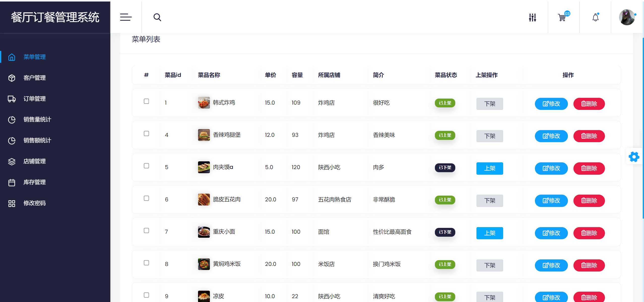Toggle the hamburger sidebar menu icon
644x302 pixels.
click(126, 17)
